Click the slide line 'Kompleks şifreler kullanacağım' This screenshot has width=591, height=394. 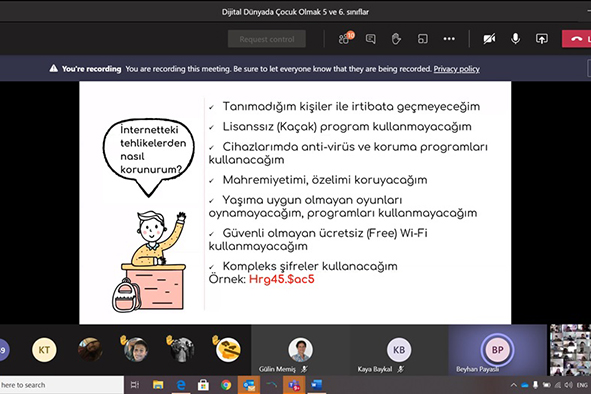310,267
